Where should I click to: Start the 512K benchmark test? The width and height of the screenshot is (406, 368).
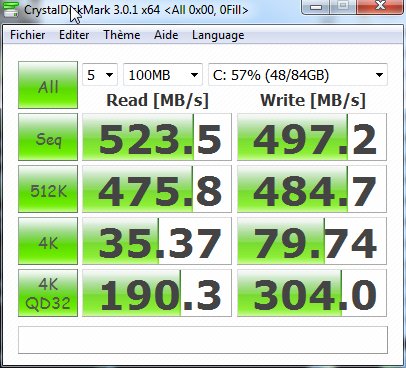[x=48, y=189]
